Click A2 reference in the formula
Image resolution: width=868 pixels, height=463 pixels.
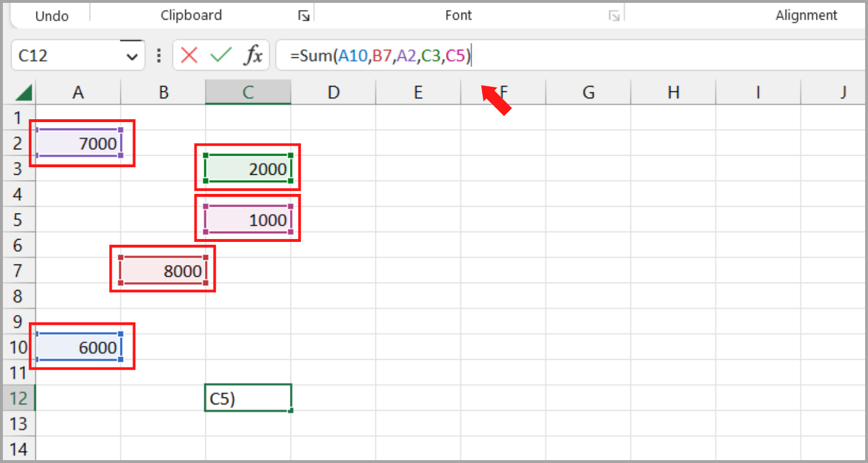pos(407,56)
